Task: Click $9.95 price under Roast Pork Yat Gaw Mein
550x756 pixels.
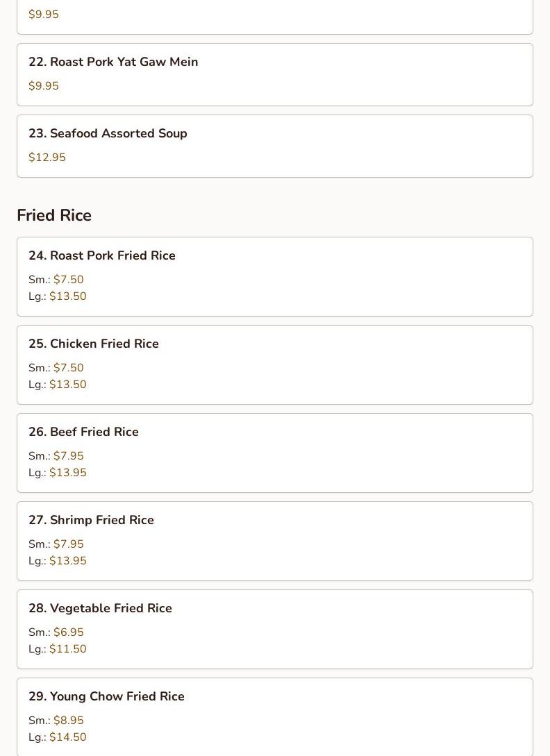Action: [44, 86]
